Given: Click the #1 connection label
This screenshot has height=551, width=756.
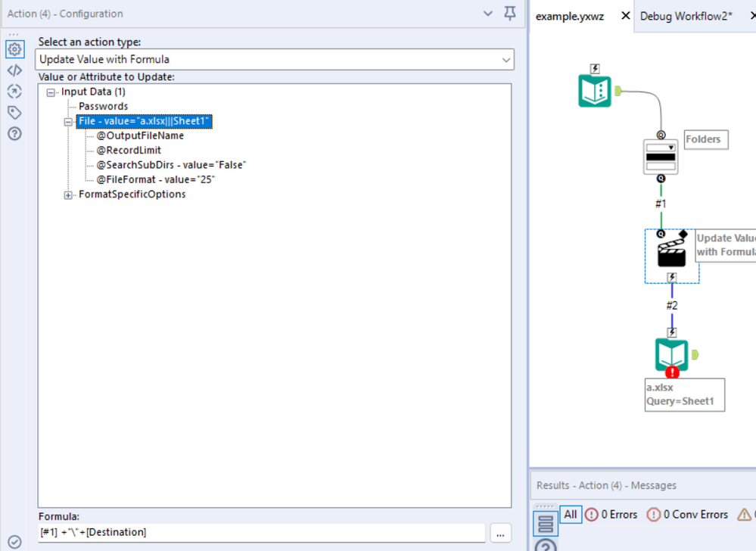Looking at the screenshot, I should click(661, 204).
